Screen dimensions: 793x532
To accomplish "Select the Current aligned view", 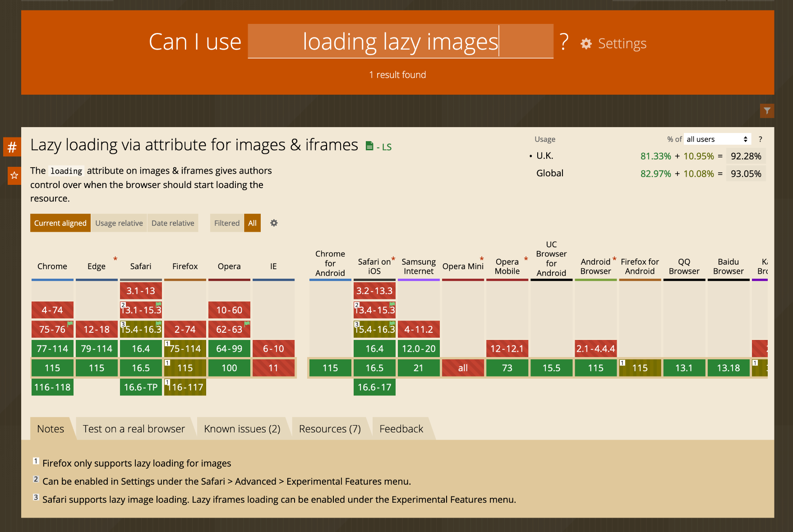I will pos(60,223).
